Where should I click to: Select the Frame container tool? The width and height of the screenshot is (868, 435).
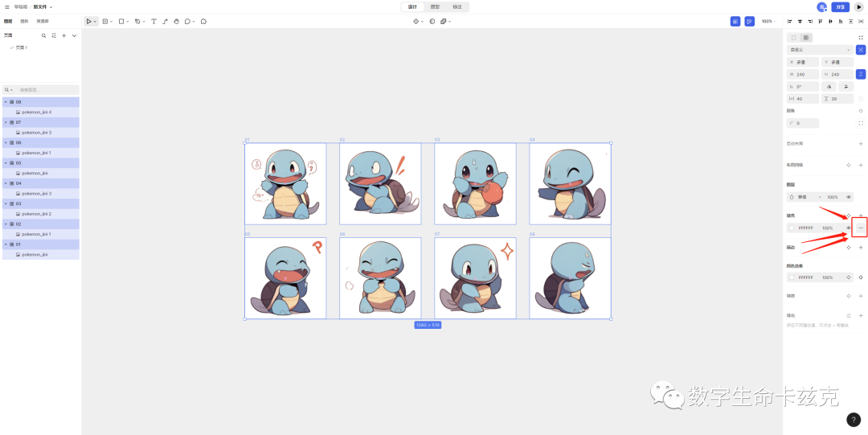point(105,21)
